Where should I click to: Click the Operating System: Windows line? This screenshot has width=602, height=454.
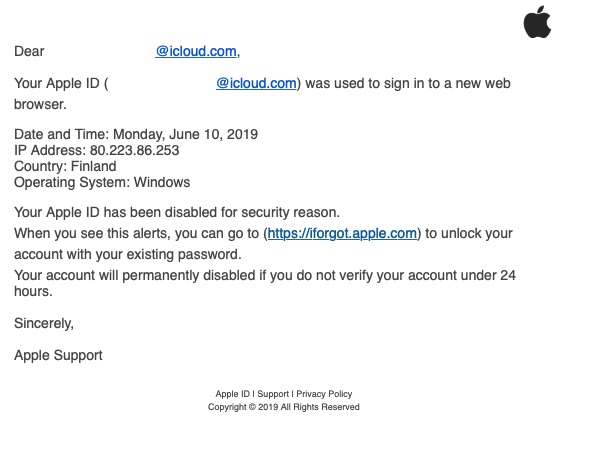click(102, 182)
